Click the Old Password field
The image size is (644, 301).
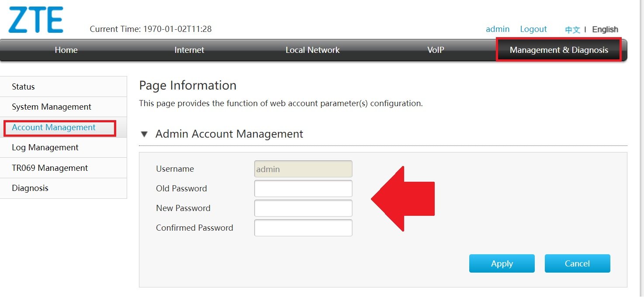(x=303, y=189)
